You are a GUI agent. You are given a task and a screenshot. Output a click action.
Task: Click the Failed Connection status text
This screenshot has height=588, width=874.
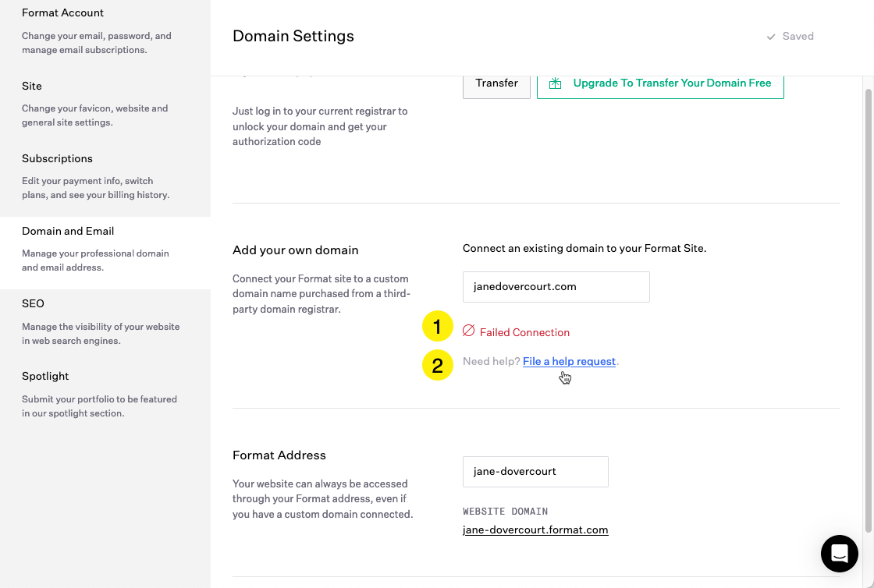524,331
